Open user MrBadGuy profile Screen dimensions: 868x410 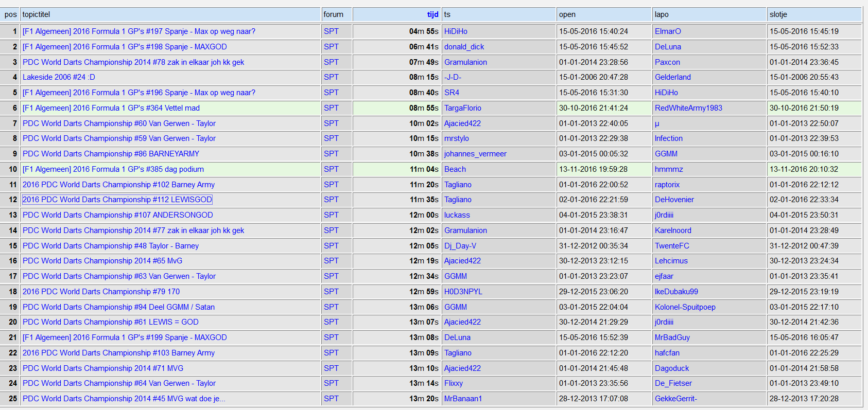[672, 337]
